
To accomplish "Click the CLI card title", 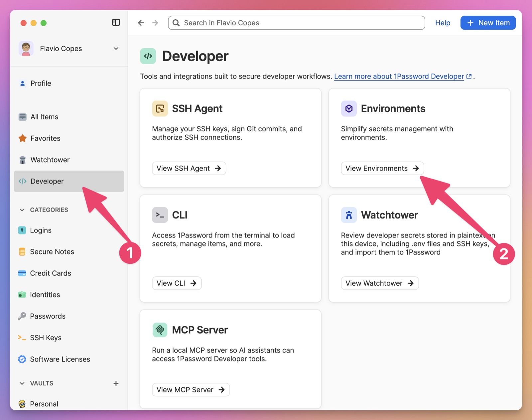I will [x=180, y=215].
